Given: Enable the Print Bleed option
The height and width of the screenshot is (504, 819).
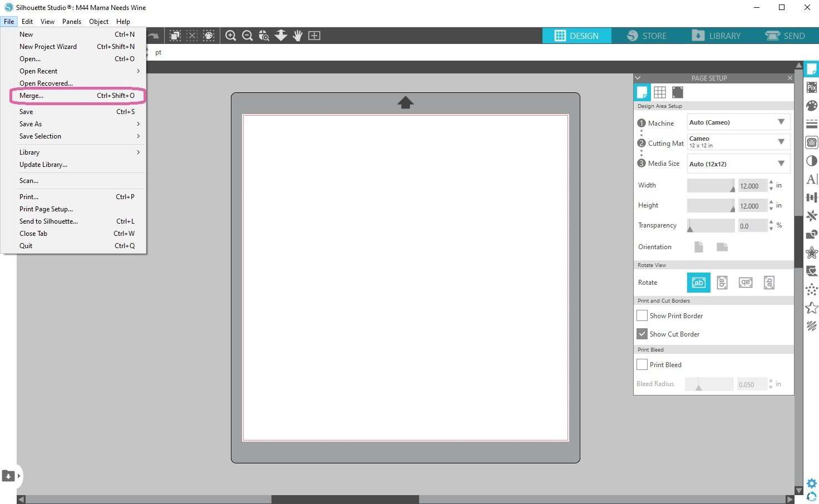Looking at the screenshot, I should coord(642,364).
